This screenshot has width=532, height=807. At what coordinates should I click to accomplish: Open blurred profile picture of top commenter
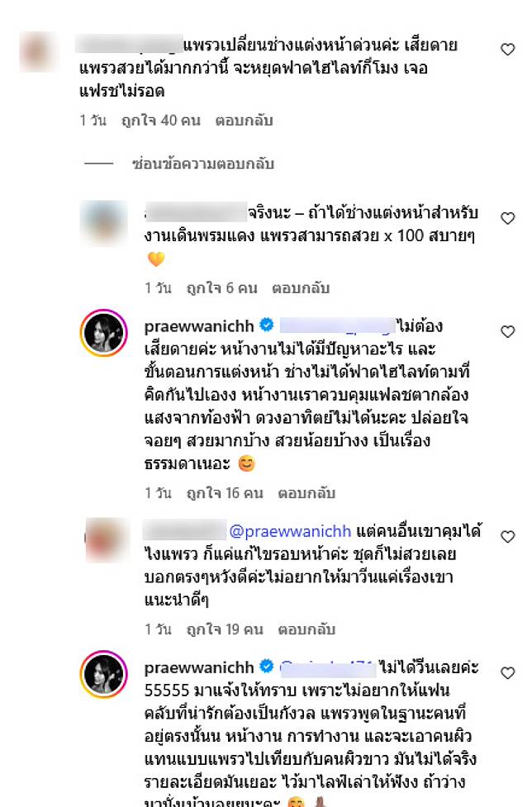tap(39, 52)
